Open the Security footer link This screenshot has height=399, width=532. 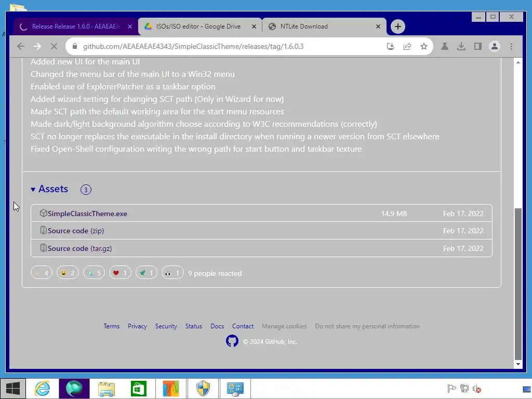166,326
